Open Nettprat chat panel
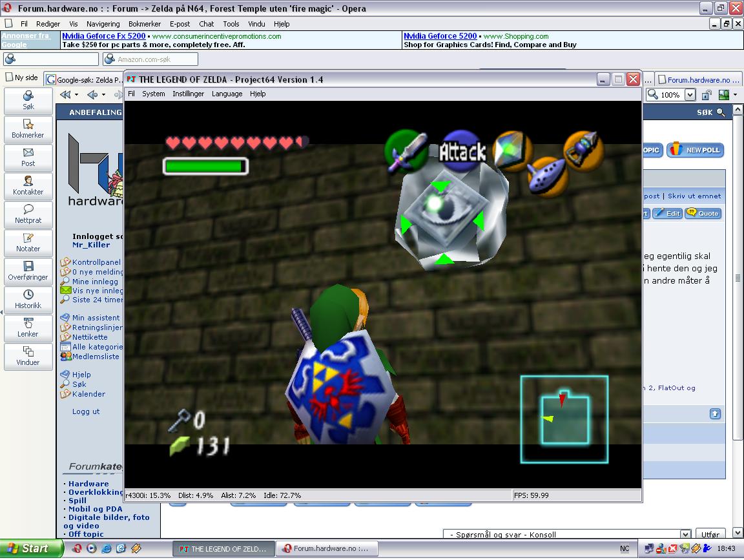This screenshot has height=560, width=744. [28, 214]
